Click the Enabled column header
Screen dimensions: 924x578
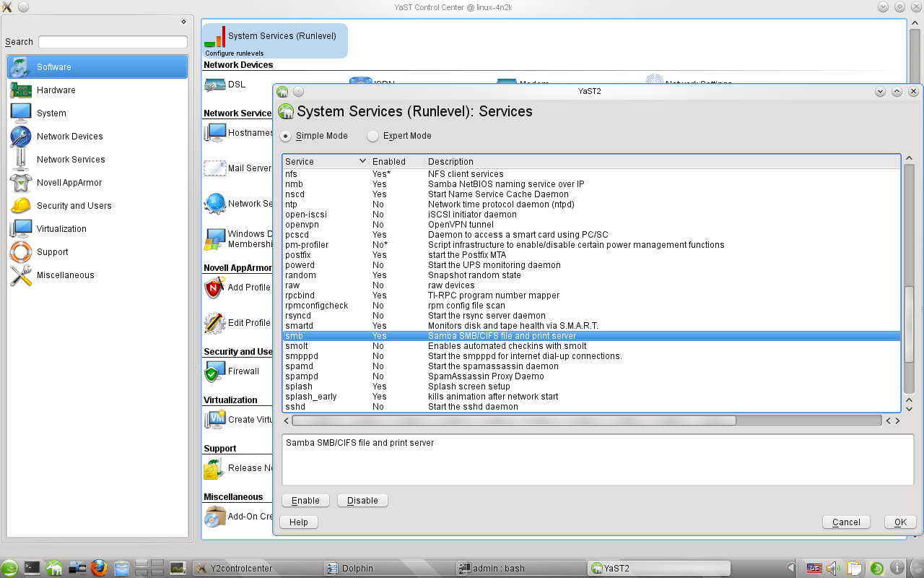[397, 162]
